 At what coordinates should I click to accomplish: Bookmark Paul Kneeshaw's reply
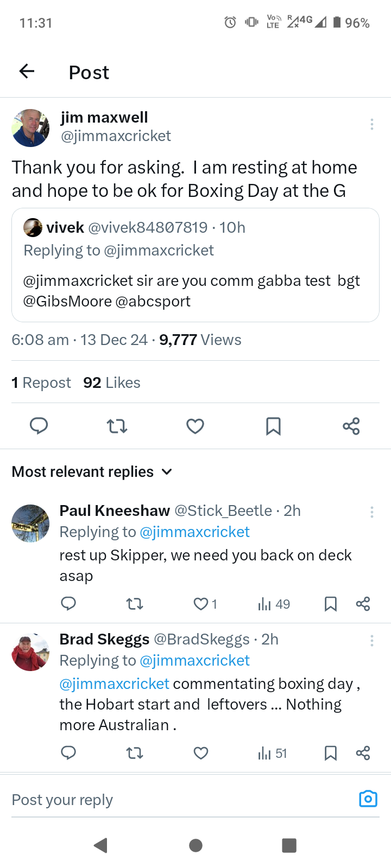[330, 604]
